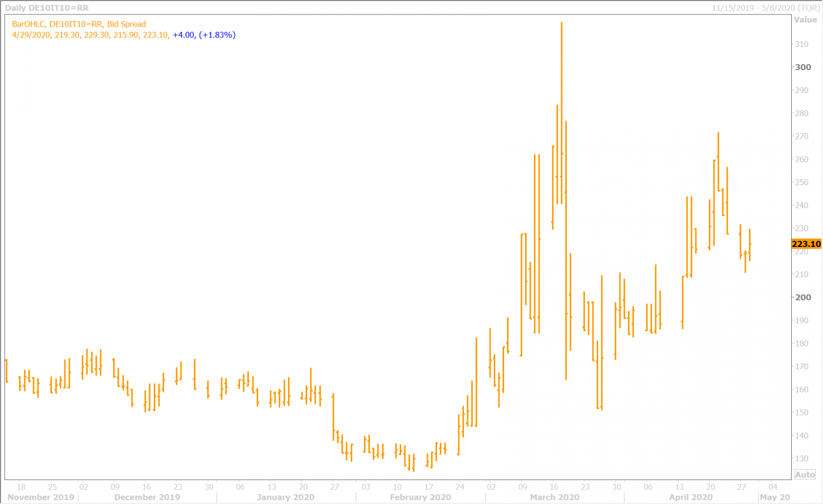This screenshot has width=823, height=504.
Task: Click date tick 27 under April 2020
Action: point(741,487)
